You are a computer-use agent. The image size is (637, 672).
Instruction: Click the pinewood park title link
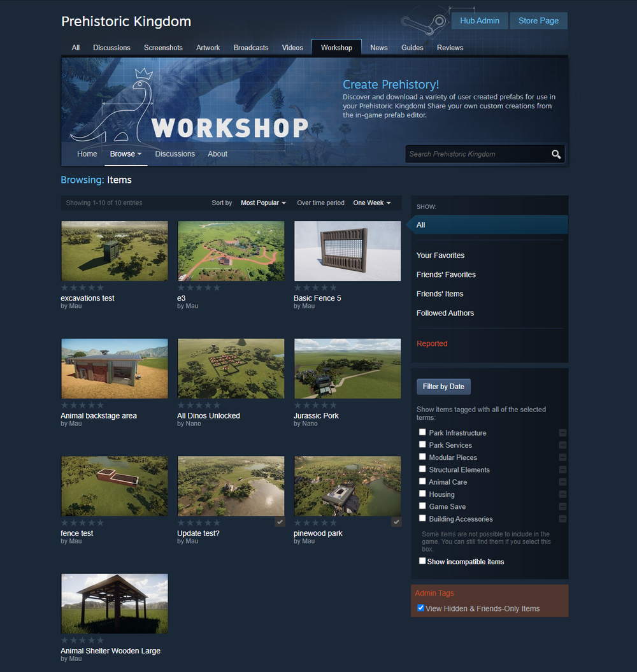click(318, 533)
